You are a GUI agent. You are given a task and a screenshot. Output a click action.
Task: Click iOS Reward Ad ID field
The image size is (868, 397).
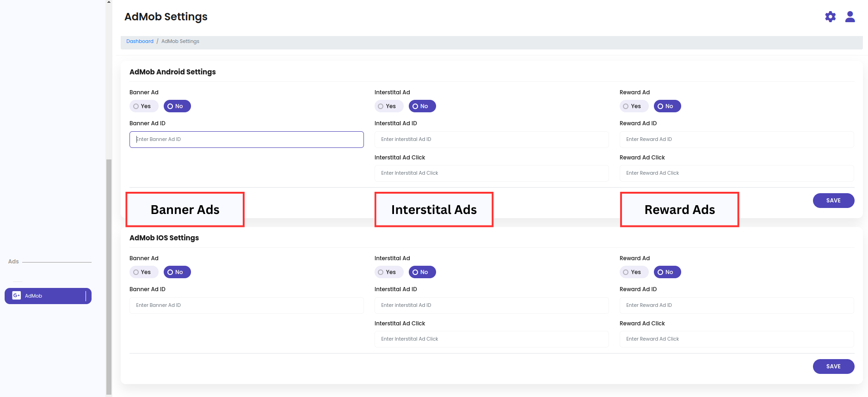tap(736, 305)
